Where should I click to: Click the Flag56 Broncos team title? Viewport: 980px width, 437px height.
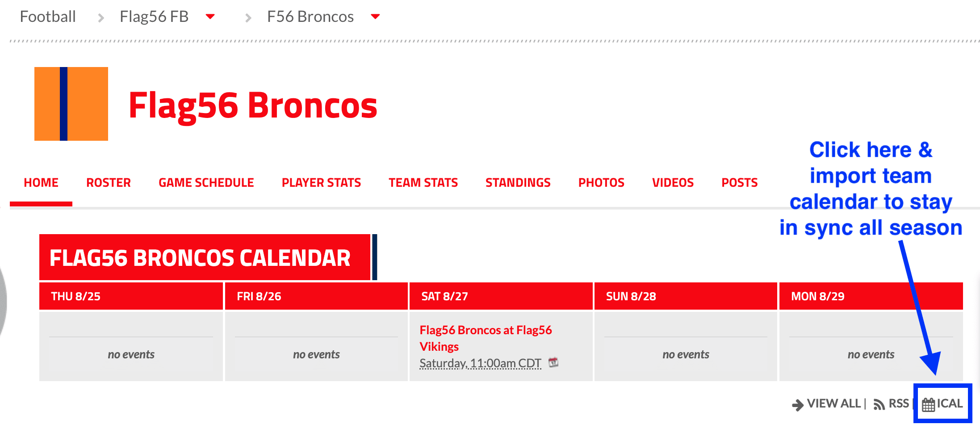tap(253, 105)
